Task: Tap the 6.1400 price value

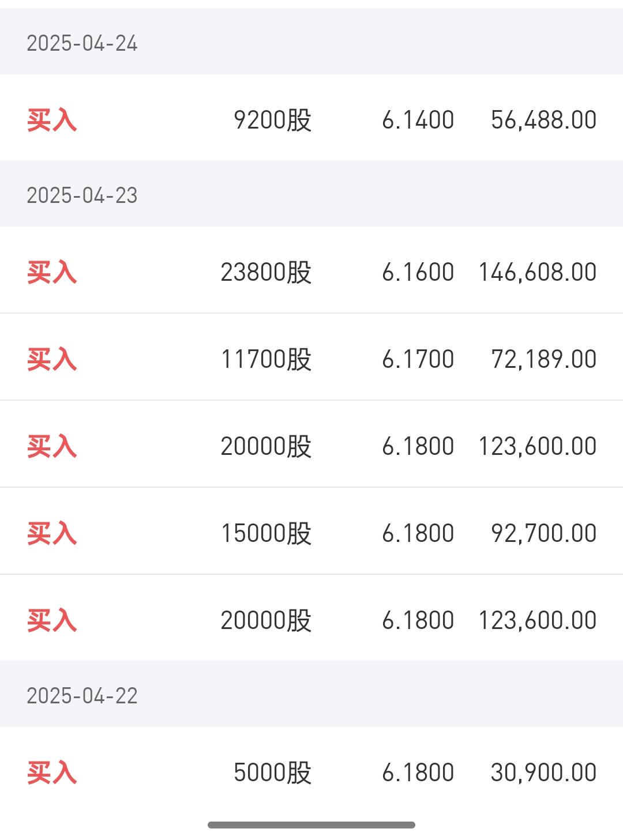Action: click(x=418, y=120)
